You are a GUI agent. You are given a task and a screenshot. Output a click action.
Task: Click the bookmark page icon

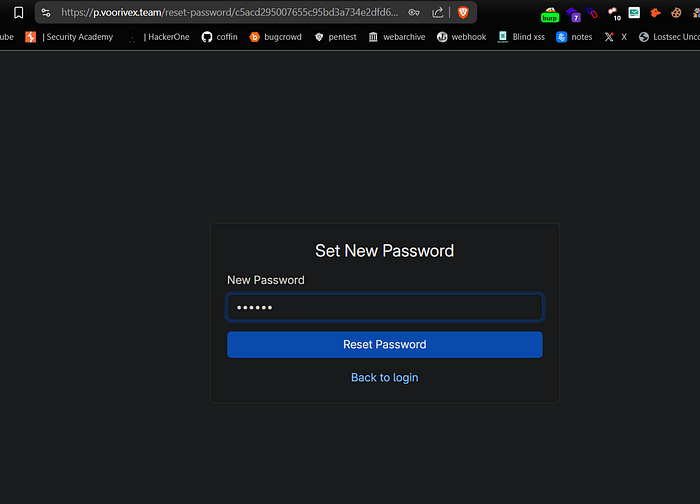click(18, 13)
